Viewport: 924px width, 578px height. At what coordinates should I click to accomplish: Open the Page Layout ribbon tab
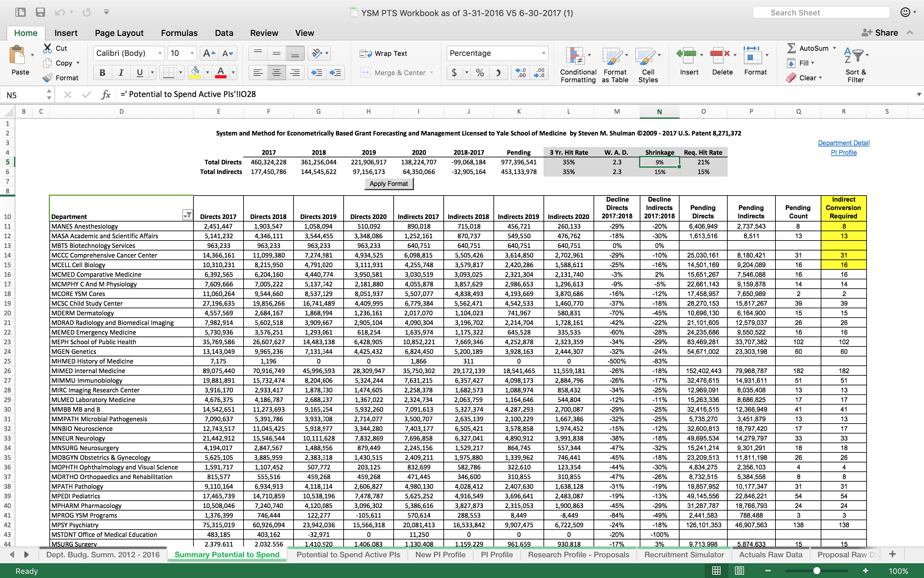pos(119,33)
